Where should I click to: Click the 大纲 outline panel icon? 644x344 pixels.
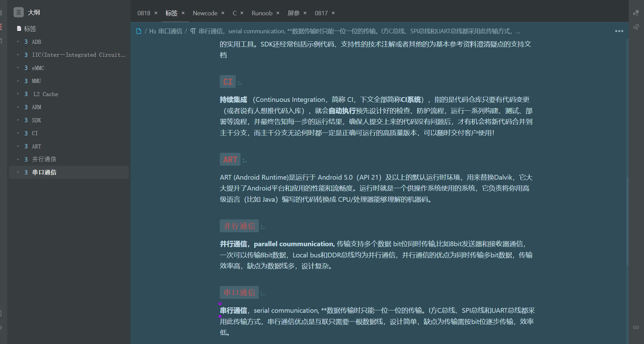[18, 12]
